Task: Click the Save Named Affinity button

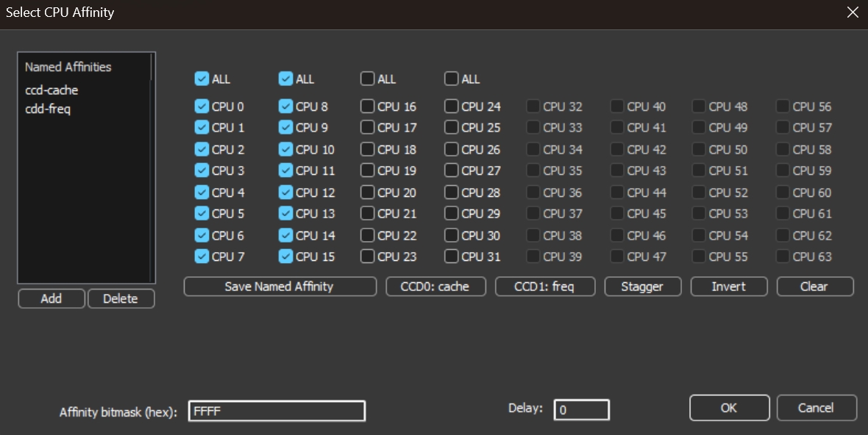Action: [x=280, y=287]
